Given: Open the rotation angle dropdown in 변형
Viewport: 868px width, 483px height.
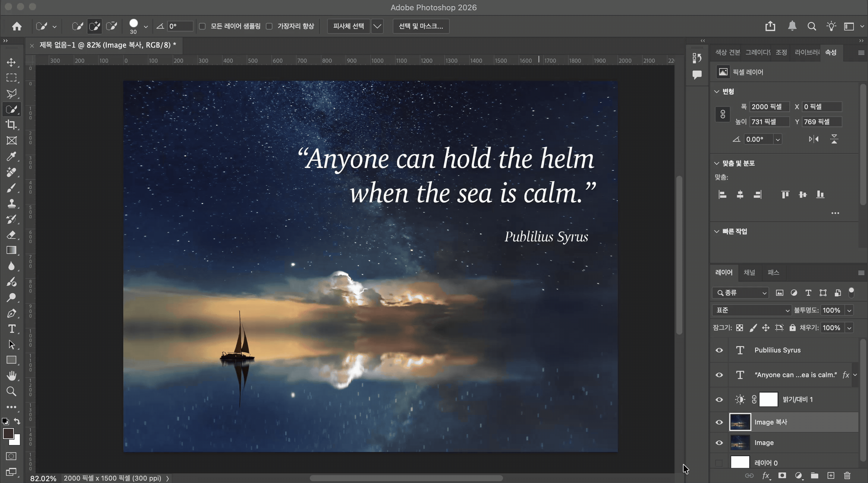Looking at the screenshot, I should (778, 140).
